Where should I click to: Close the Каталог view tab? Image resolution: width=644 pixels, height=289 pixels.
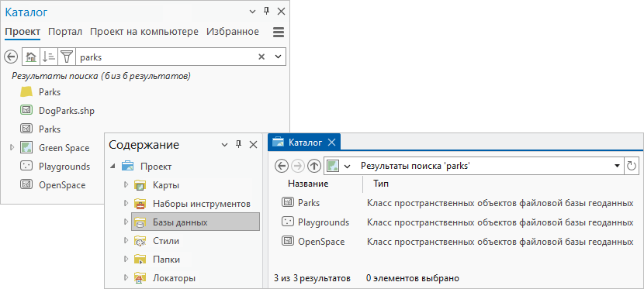[x=332, y=143]
